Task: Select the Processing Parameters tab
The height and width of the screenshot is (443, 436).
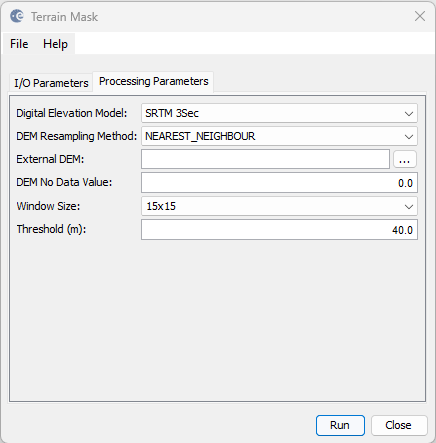Action: pos(154,81)
